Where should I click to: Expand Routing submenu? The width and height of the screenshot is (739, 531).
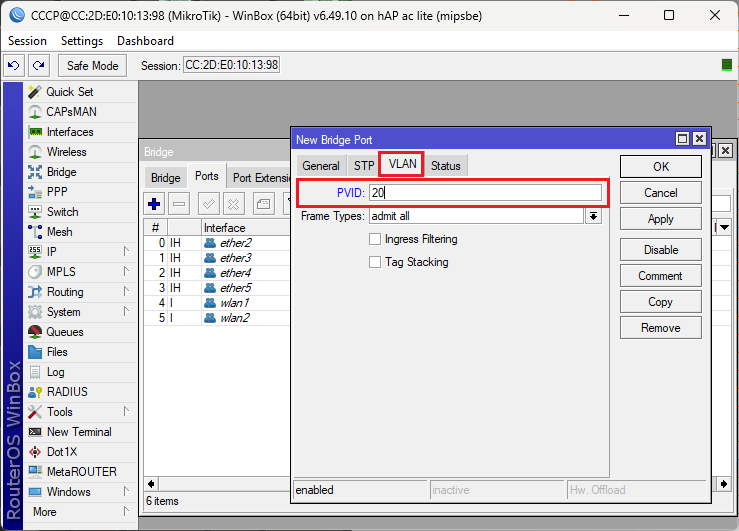click(126, 292)
